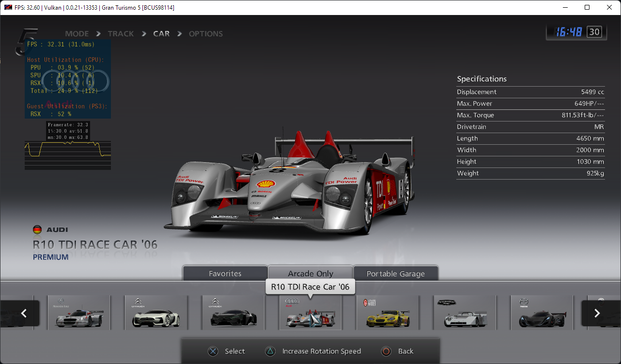This screenshot has height=364, width=621.
Task: Click the Weight 925kg row
Action: point(530,173)
